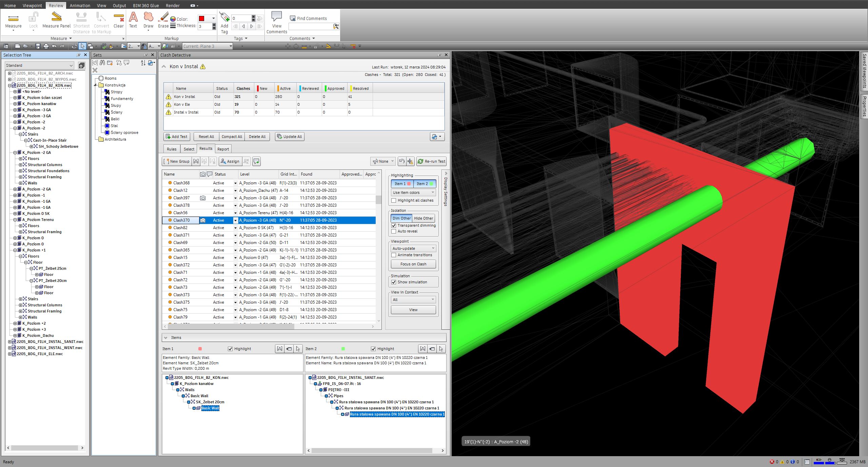Open the Animation ribbon tab
The height and width of the screenshot is (467, 868).
80,5
